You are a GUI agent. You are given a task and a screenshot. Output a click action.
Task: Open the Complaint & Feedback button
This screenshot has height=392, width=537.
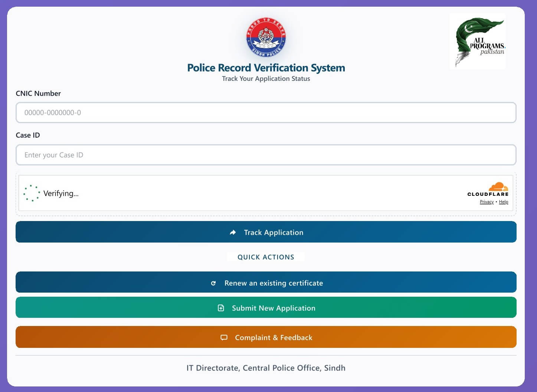click(x=266, y=337)
